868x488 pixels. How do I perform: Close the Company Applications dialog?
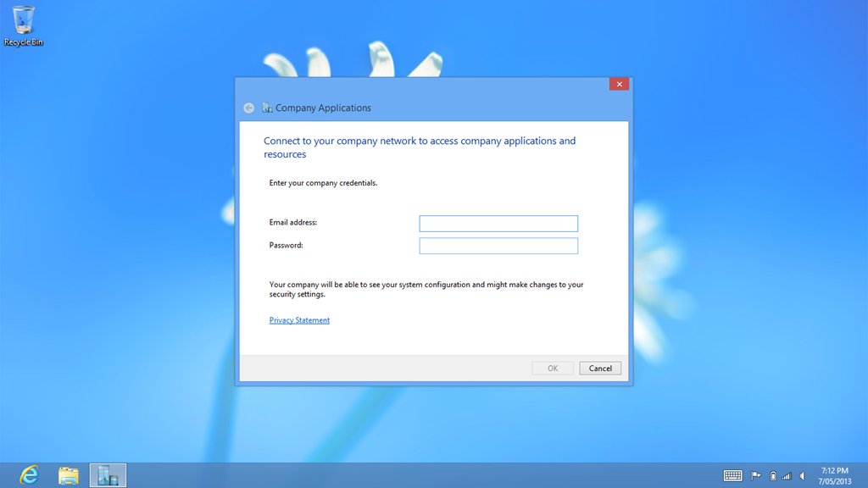[x=619, y=84]
